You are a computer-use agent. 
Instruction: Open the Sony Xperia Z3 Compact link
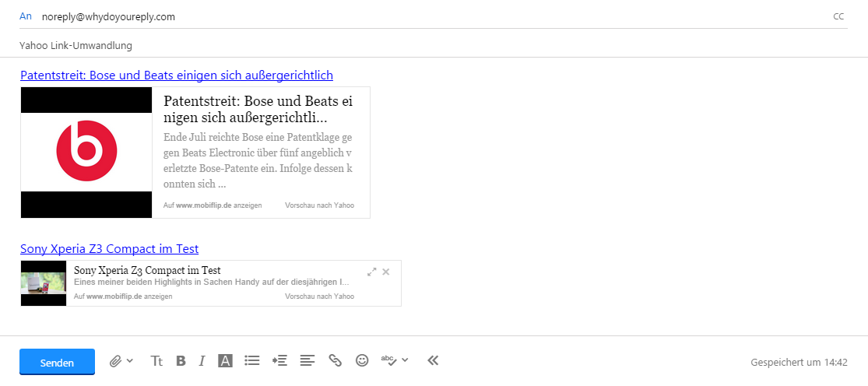tap(110, 248)
